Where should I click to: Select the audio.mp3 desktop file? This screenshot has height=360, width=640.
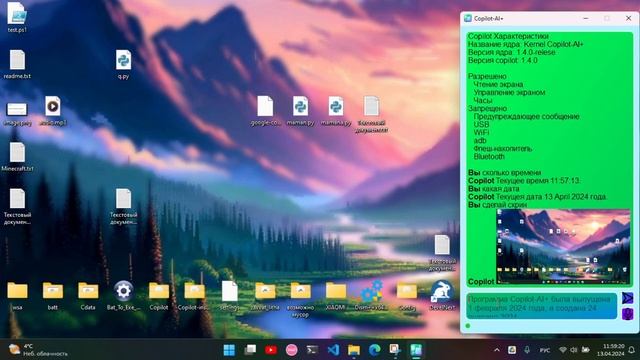[x=53, y=111]
